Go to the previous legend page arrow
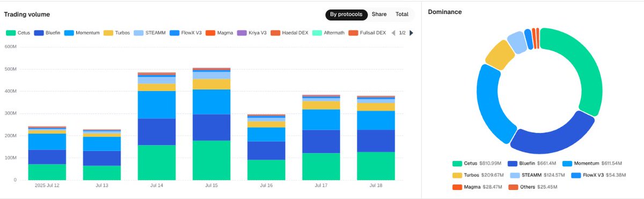This screenshot has width=644, height=199. pyautogui.click(x=393, y=33)
